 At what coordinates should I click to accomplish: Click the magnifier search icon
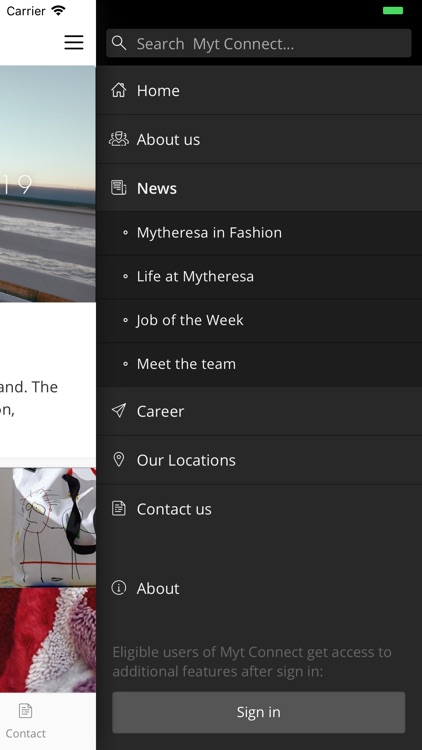[x=119, y=43]
